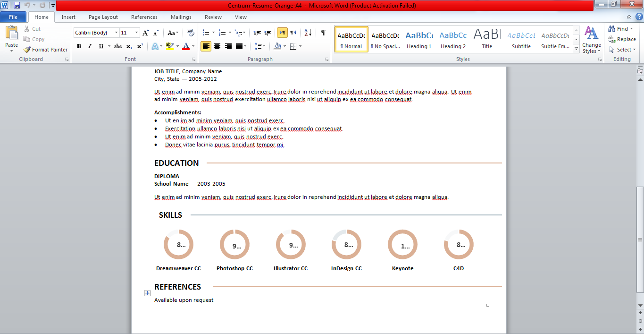Open the borders dropdown arrow
This screenshot has width=644, height=334.
point(300,46)
